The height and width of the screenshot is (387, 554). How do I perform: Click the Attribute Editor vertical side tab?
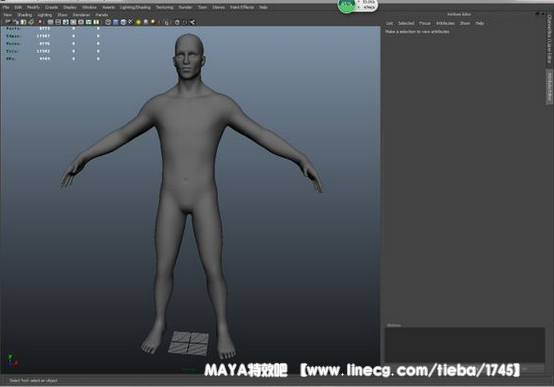[x=549, y=85]
